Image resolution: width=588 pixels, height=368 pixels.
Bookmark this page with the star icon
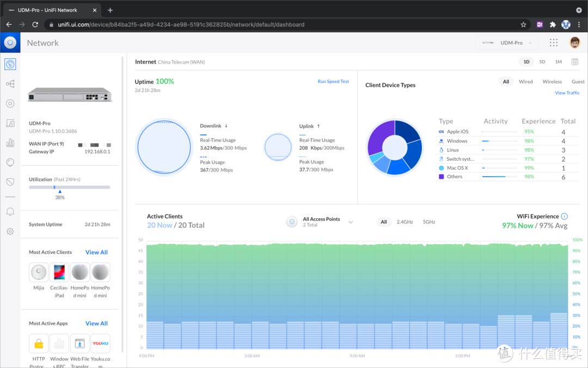[524, 25]
